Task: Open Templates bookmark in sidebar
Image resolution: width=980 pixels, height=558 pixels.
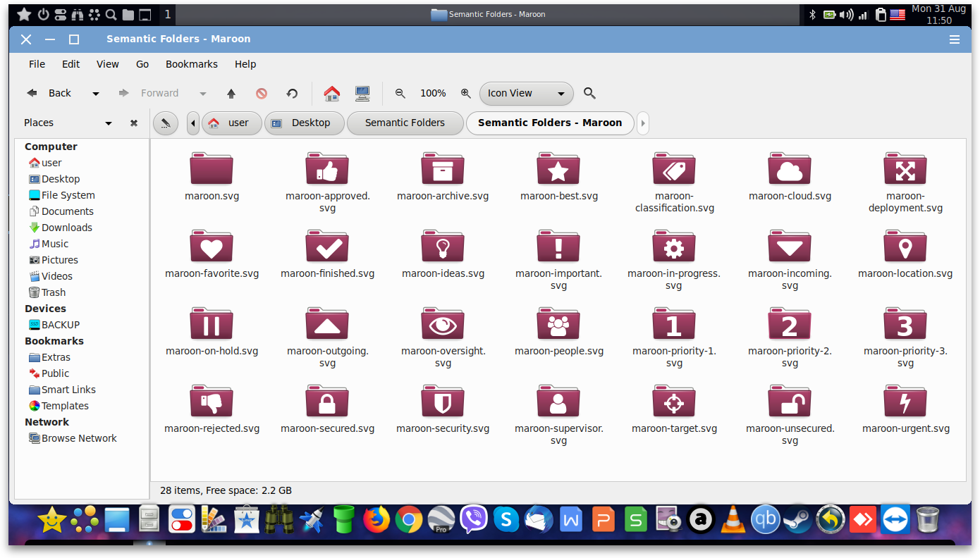Action: tap(59, 406)
